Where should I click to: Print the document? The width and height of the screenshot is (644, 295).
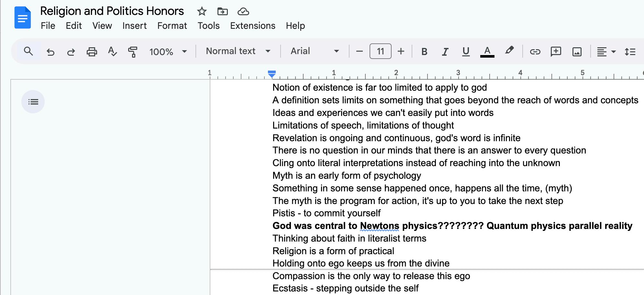[x=92, y=51]
